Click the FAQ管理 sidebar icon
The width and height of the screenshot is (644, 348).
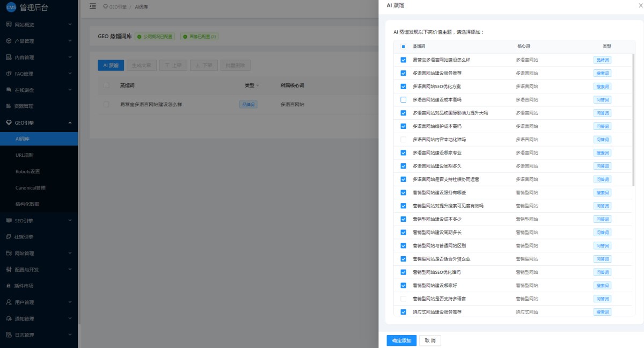point(9,74)
